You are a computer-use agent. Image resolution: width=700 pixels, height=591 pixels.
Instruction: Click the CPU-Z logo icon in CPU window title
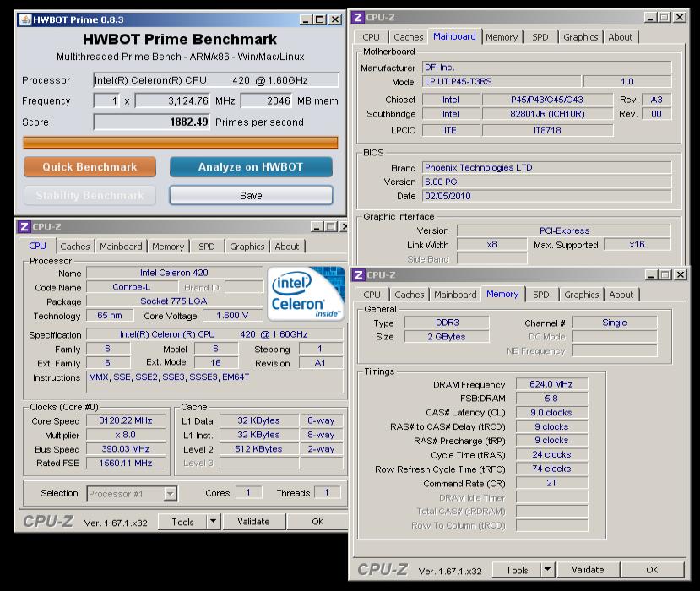coord(24,227)
